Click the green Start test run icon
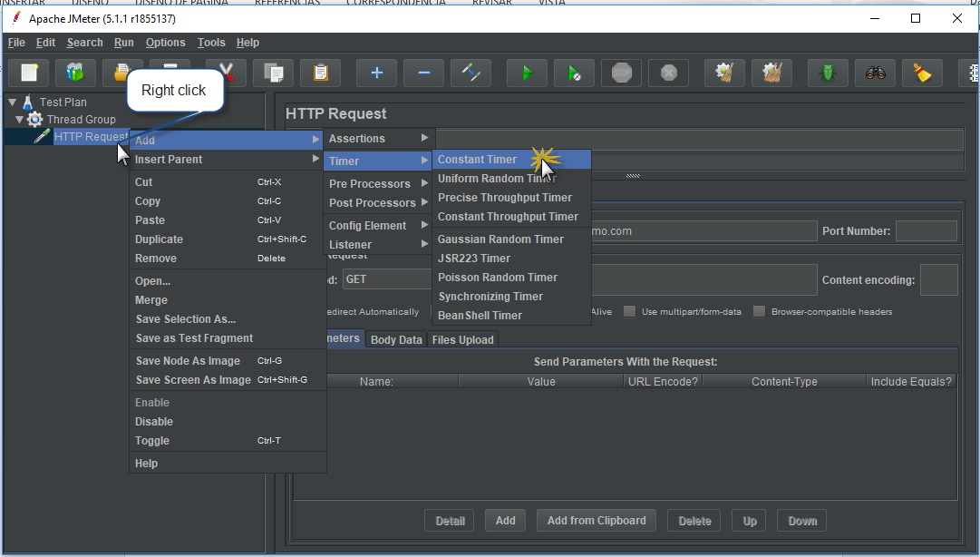The height and width of the screenshot is (557, 980). point(527,73)
